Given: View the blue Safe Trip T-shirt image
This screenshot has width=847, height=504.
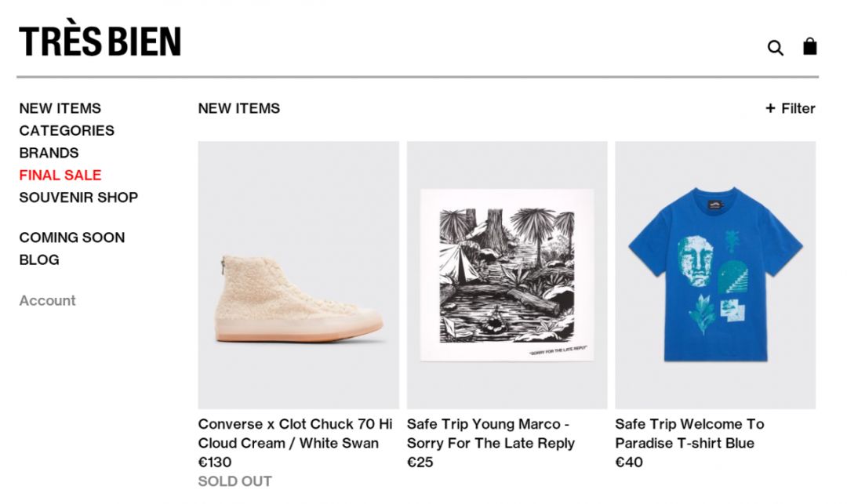Looking at the screenshot, I should pyautogui.click(x=715, y=274).
